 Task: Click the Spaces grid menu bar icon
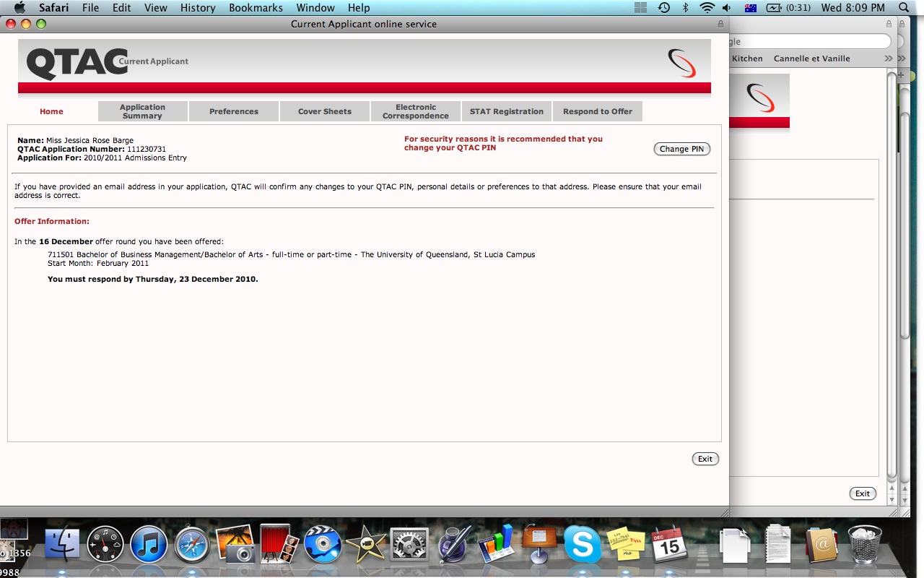[640, 8]
